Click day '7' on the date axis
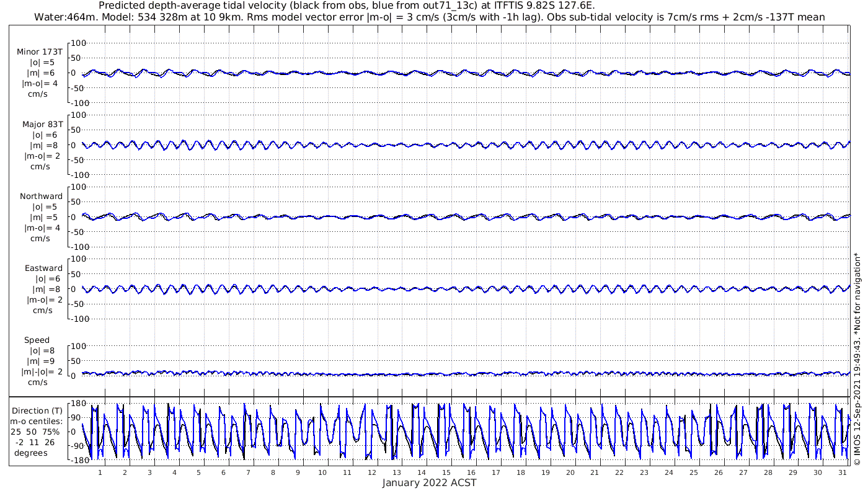This screenshot has height=496, width=868. 248,472
